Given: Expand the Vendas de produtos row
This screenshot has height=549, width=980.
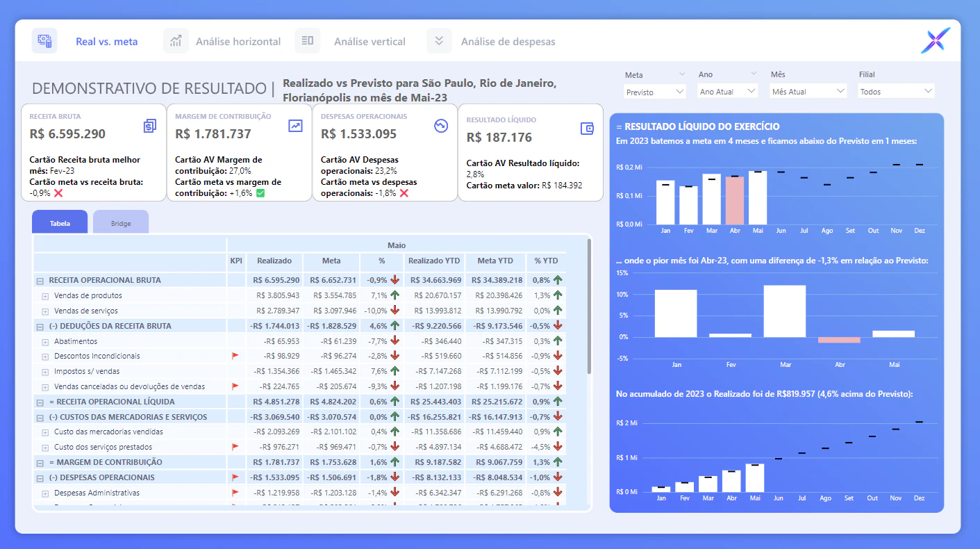Looking at the screenshot, I should point(46,296).
